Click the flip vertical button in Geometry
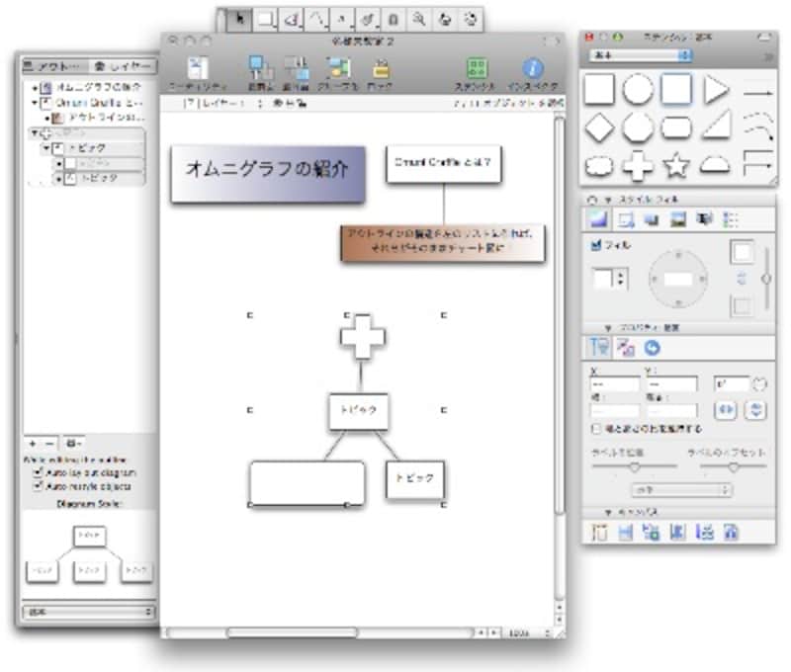 755,410
